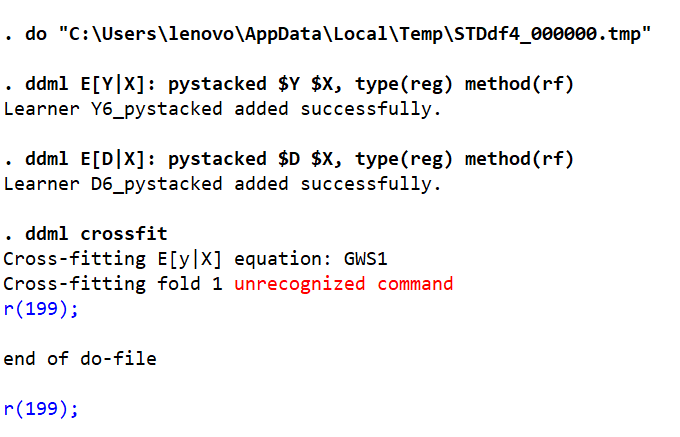The width and height of the screenshot is (680, 437).
Task: Click the 'Cross-fitting fold 1' text
Action: coord(114,284)
